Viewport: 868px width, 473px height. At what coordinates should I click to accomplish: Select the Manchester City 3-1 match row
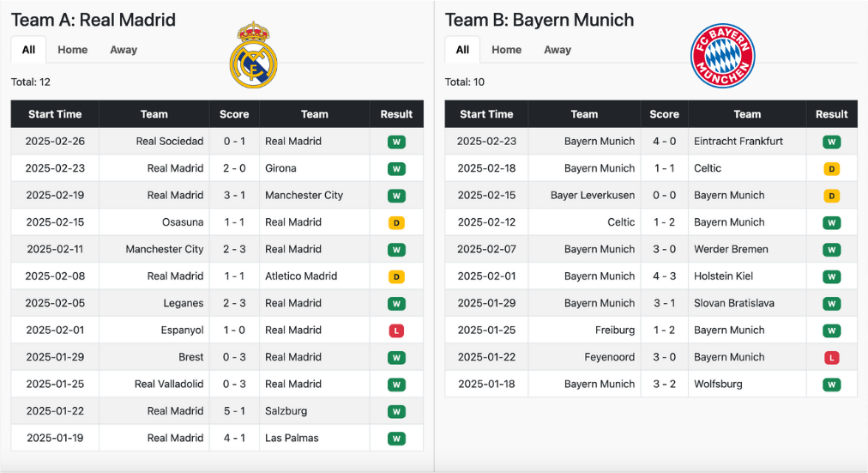[x=217, y=196]
